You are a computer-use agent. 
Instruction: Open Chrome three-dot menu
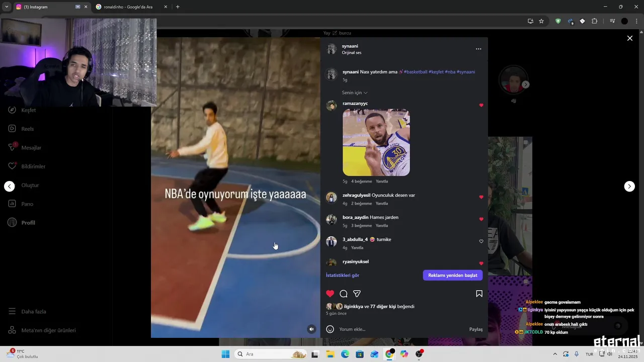(x=636, y=21)
